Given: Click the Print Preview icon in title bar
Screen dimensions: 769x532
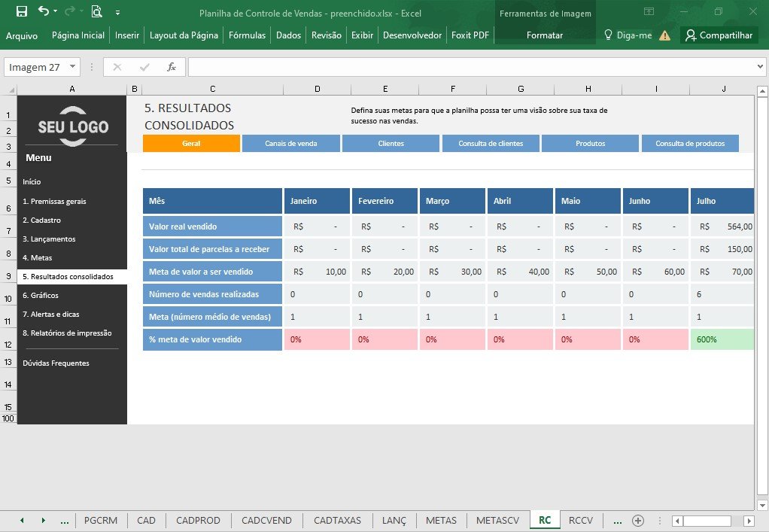Looking at the screenshot, I should (96, 11).
